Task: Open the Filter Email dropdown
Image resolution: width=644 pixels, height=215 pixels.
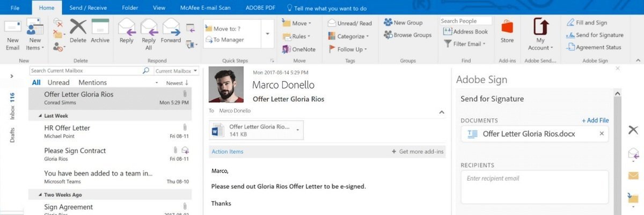Action: pyautogui.click(x=464, y=44)
